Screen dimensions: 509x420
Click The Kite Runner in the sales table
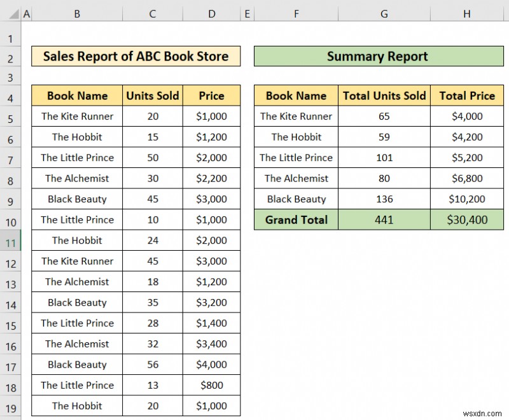[76, 116]
